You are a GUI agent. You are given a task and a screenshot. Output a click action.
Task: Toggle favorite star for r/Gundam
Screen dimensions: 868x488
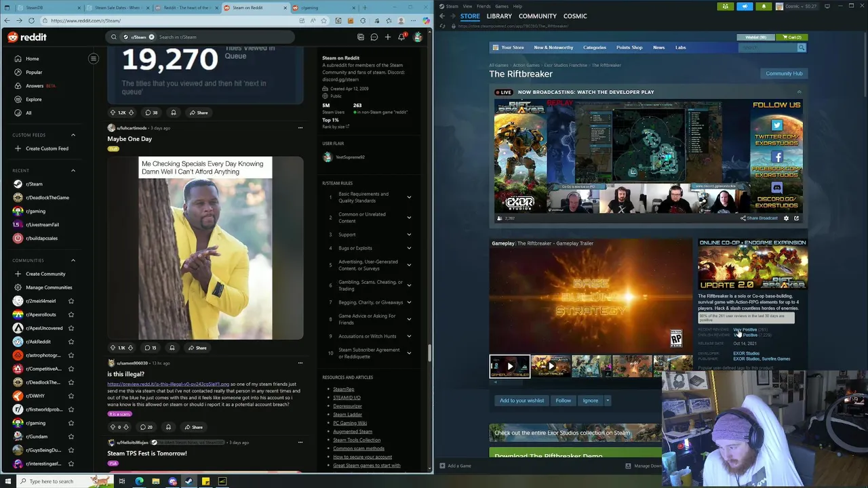[71, 436]
